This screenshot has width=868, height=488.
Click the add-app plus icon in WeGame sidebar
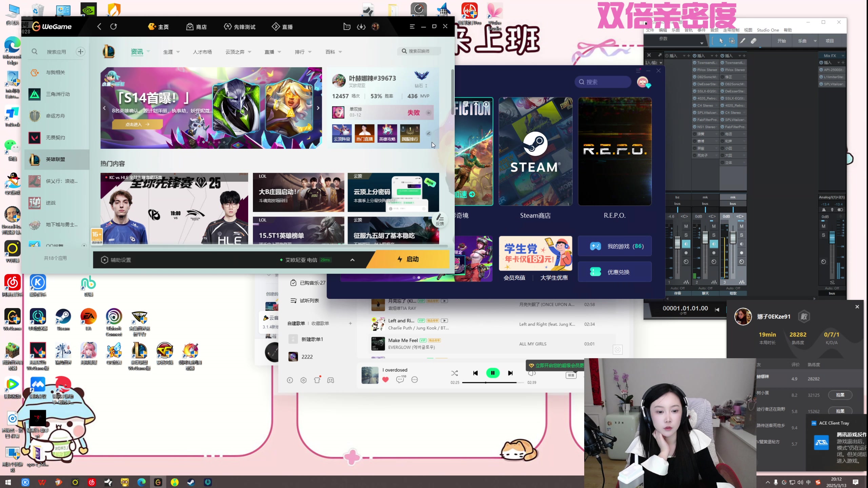80,52
